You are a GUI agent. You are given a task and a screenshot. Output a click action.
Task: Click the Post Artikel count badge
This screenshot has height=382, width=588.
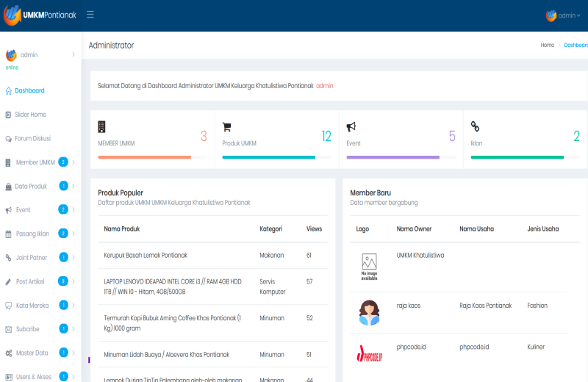[63, 281]
